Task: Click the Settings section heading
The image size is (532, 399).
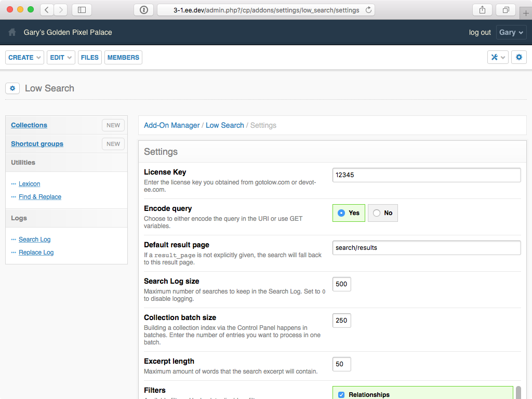Action: tap(161, 152)
